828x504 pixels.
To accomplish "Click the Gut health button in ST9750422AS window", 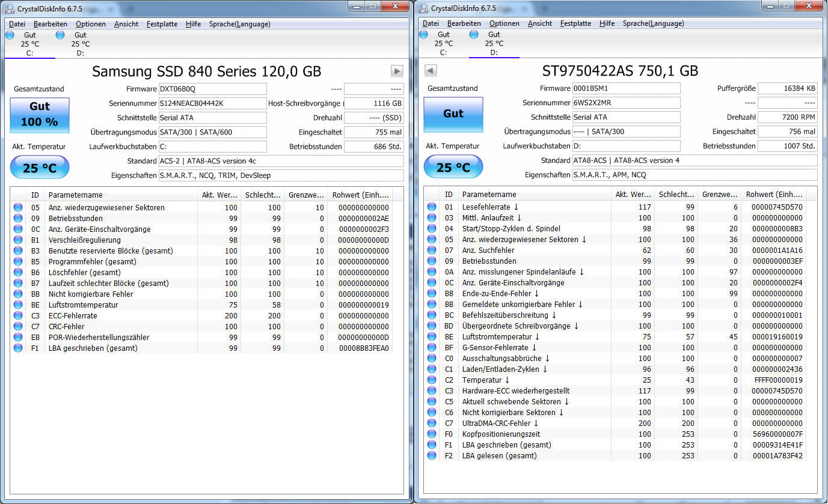I will pyautogui.click(x=453, y=114).
